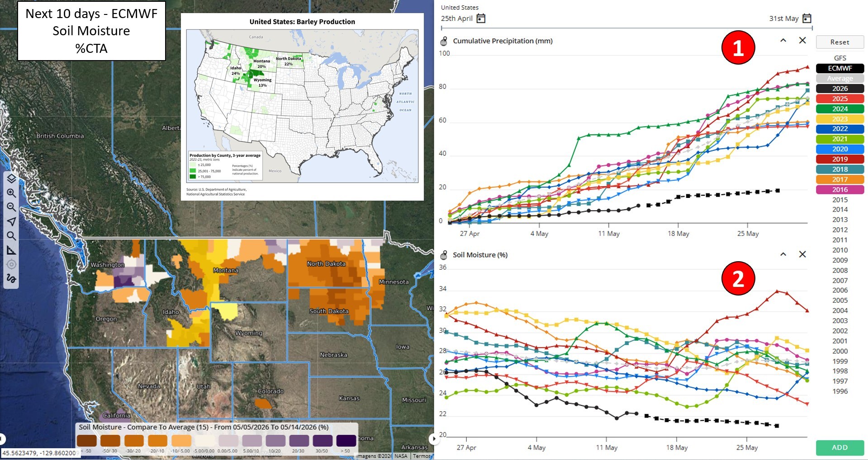Click the '20/30' purple legend swatch

[299, 440]
